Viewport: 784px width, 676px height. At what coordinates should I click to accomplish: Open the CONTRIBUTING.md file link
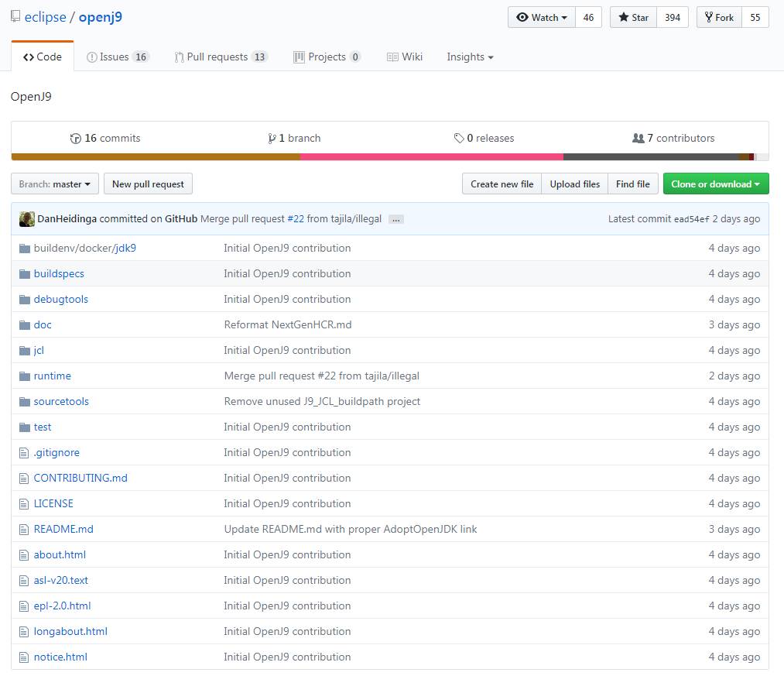[x=80, y=478]
